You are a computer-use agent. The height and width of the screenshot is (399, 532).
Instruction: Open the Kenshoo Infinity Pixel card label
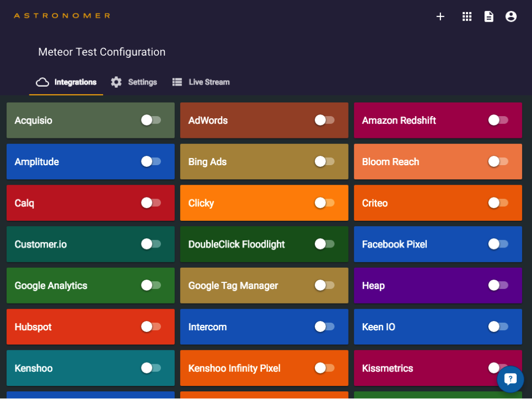235,368
